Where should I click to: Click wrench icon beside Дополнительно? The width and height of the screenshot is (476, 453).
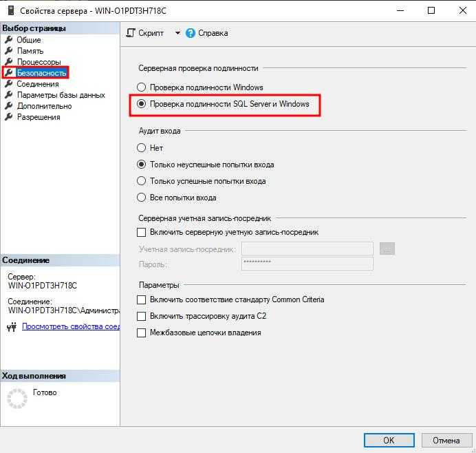click(x=9, y=106)
